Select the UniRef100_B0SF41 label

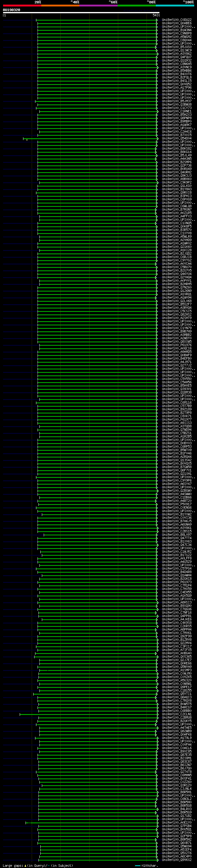(177, 779)
